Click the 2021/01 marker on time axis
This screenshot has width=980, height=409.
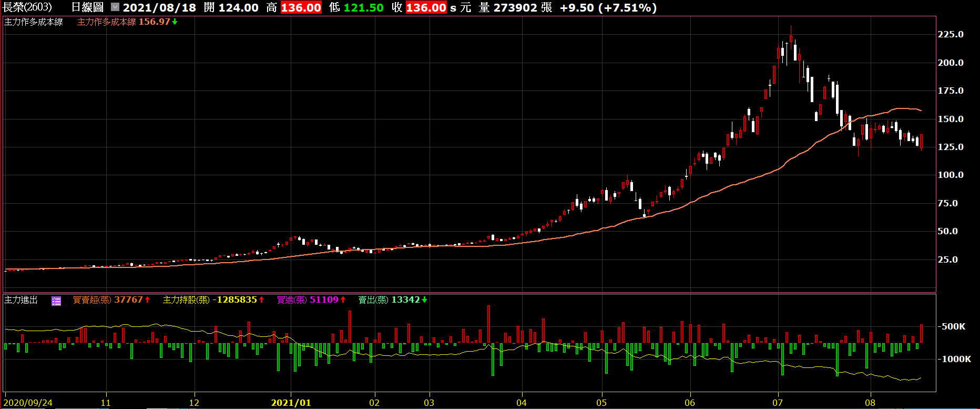pos(291,403)
